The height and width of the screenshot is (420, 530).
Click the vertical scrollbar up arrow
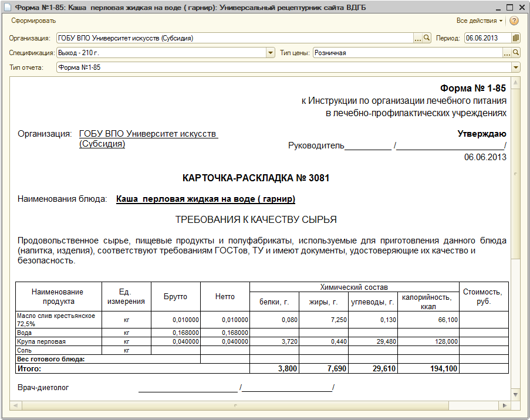click(x=515, y=83)
